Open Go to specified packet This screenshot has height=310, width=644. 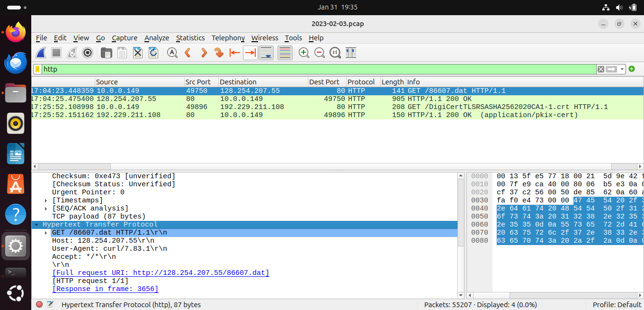click(219, 53)
